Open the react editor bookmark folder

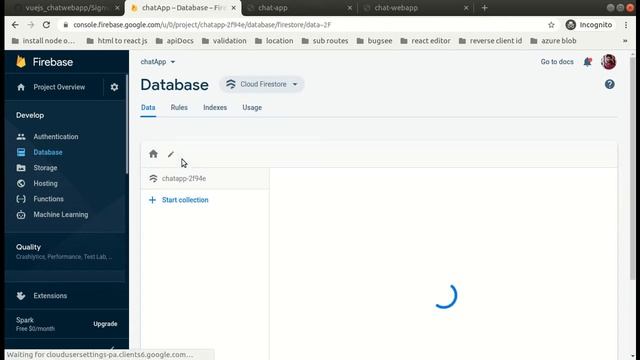(426, 41)
